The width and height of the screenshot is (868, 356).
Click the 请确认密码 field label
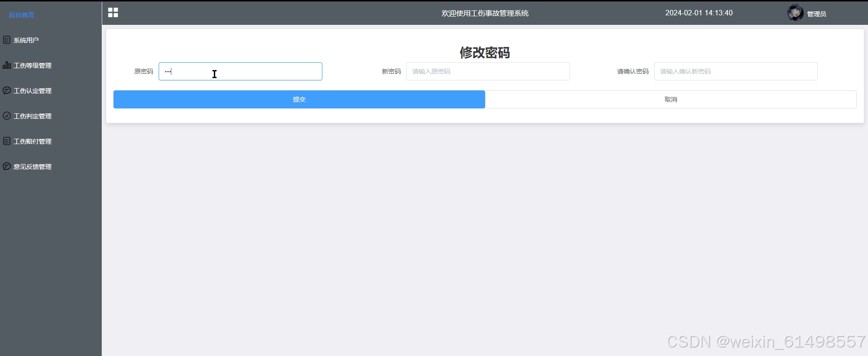click(633, 71)
